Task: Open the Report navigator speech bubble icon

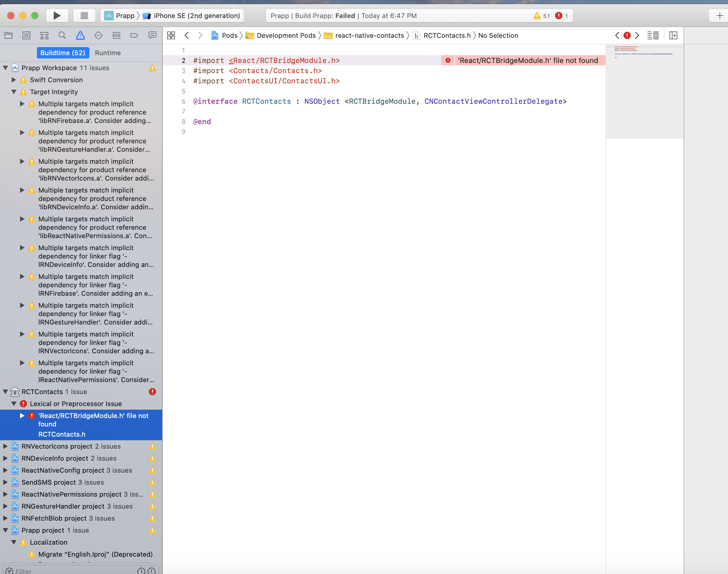Action: (x=153, y=35)
